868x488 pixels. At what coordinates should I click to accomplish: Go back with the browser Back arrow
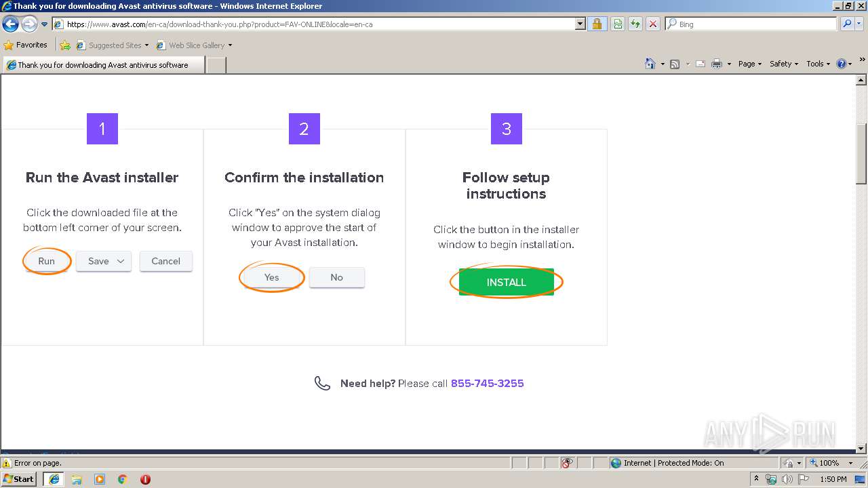[10, 24]
